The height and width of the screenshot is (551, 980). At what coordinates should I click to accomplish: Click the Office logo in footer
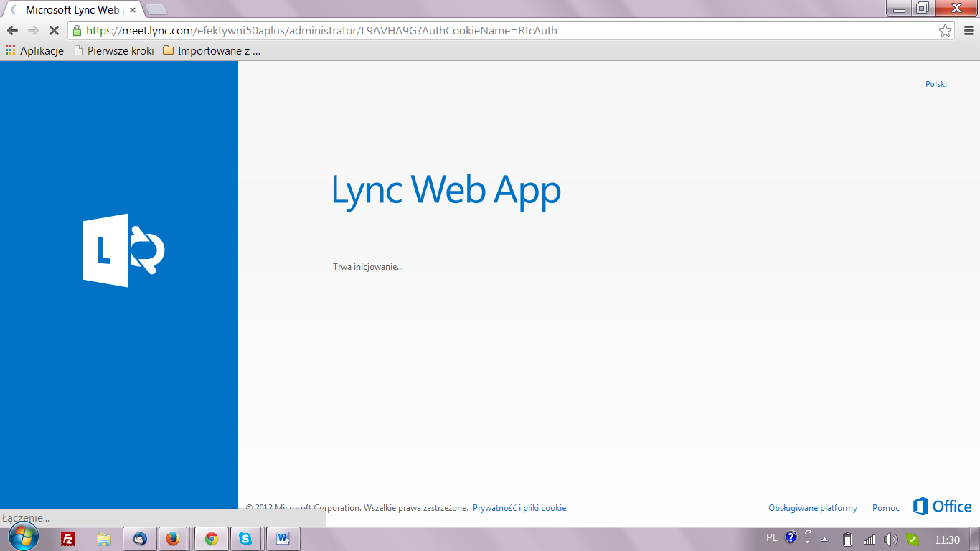point(943,507)
